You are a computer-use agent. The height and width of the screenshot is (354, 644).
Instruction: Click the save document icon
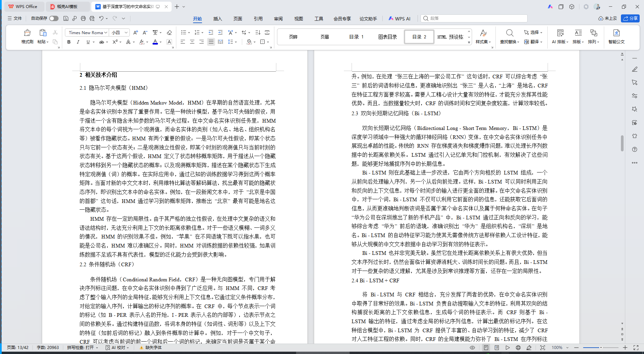click(66, 18)
